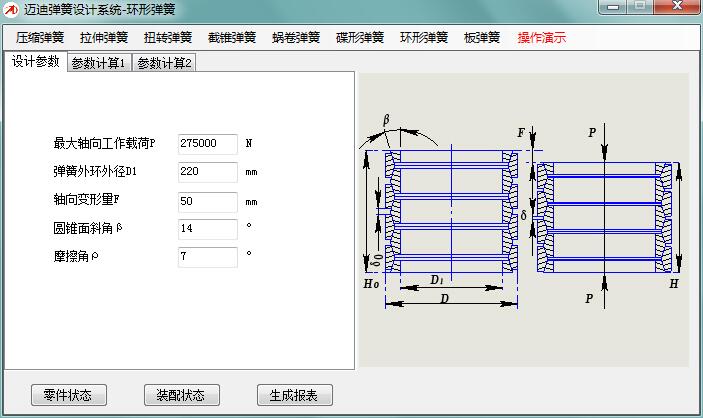The image size is (703, 418).
Task: Open the 板弹簧 menu
Action: point(482,38)
